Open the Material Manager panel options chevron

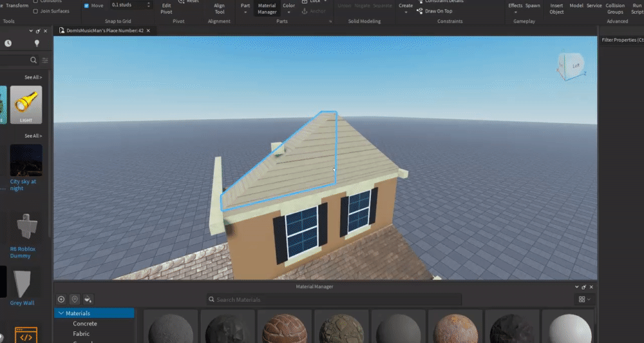point(576,287)
